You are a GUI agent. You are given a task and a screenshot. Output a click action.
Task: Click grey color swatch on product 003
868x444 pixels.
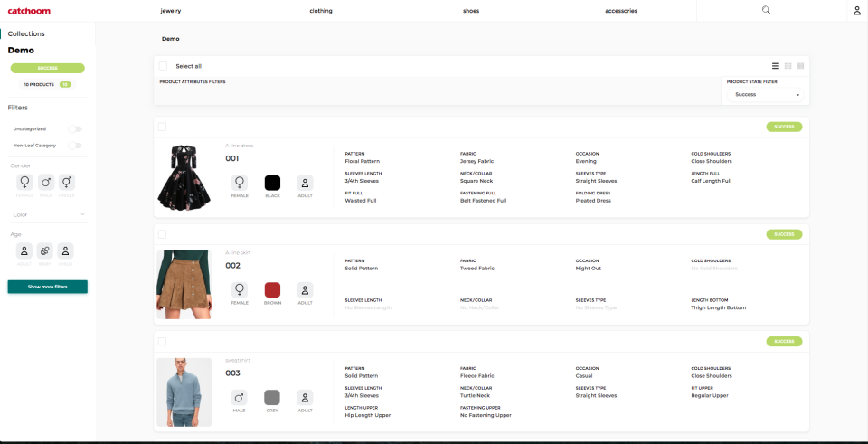click(x=272, y=398)
